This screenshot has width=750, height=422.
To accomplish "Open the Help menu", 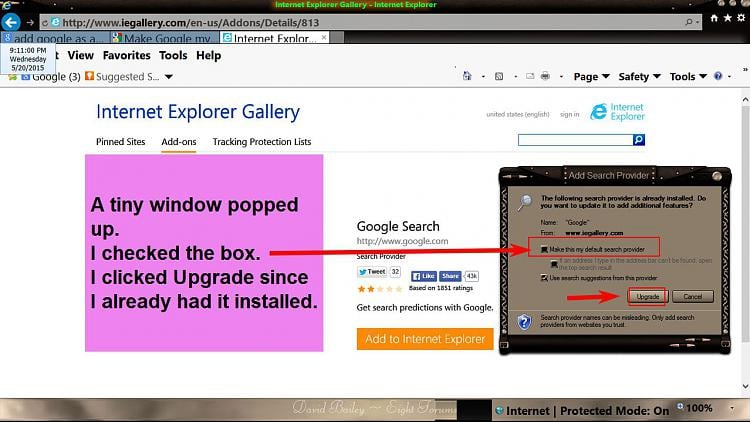I will point(209,56).
